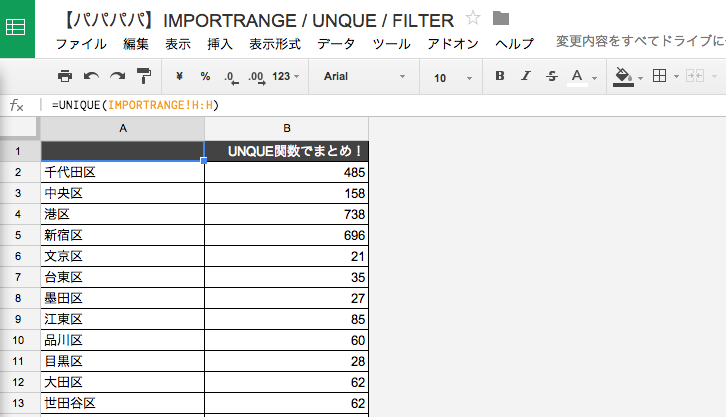Increase decimal places
Image resolution: width=726 pixels, height=417 pixels.
pos(257,77)
